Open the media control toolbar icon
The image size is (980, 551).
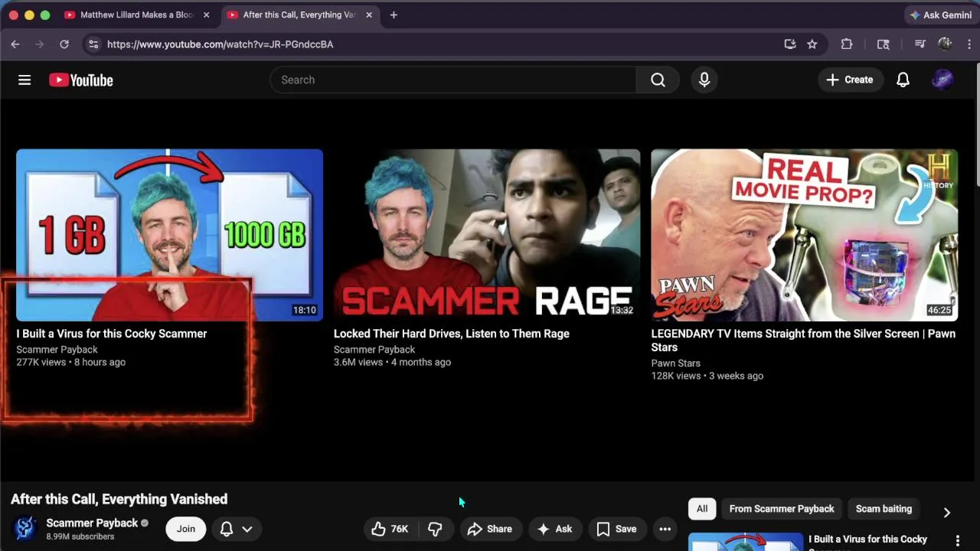(x=920, y=44)
